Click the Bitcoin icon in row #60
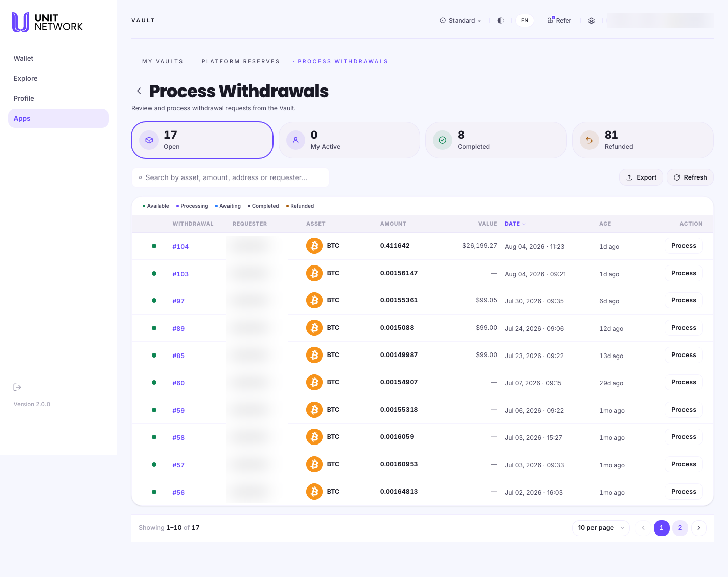The height and width of the screenshot is (577, 728). [314, 382]
